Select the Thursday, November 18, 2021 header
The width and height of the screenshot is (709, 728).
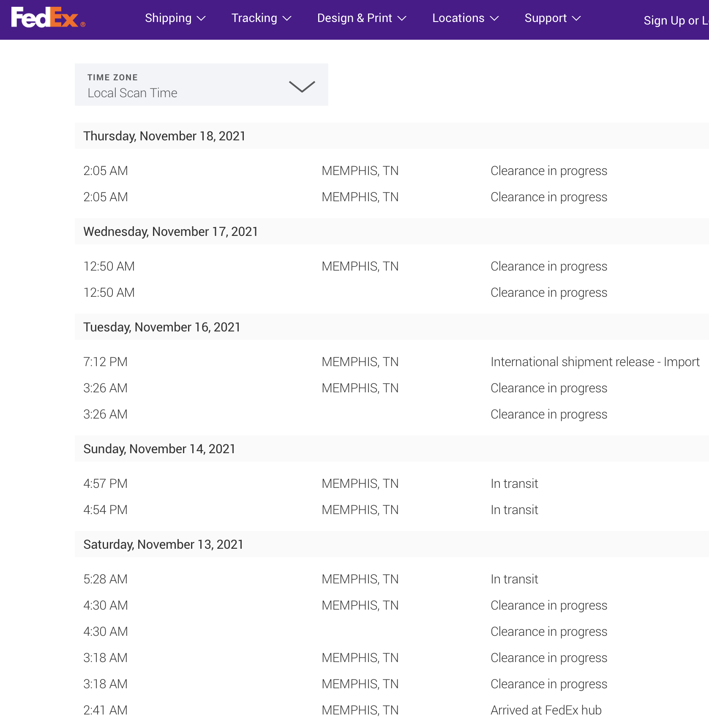click(164, 136)
